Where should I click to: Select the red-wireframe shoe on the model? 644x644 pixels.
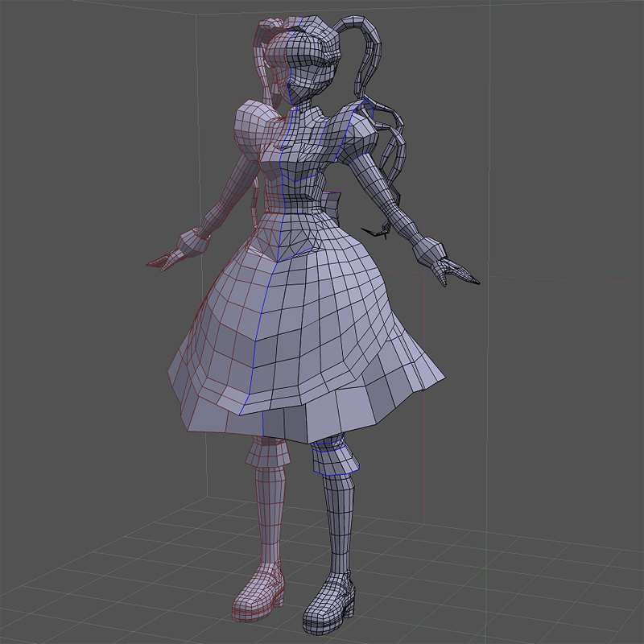(258, 592)
